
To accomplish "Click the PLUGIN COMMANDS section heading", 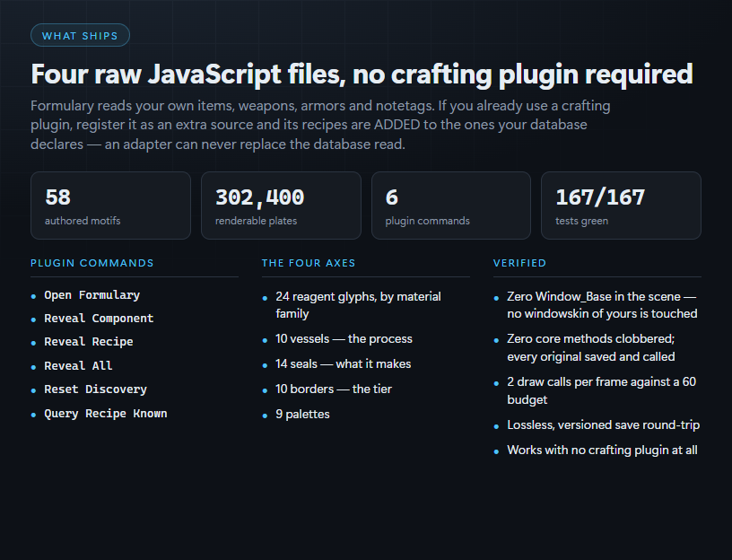I will [x=92, y=263].
